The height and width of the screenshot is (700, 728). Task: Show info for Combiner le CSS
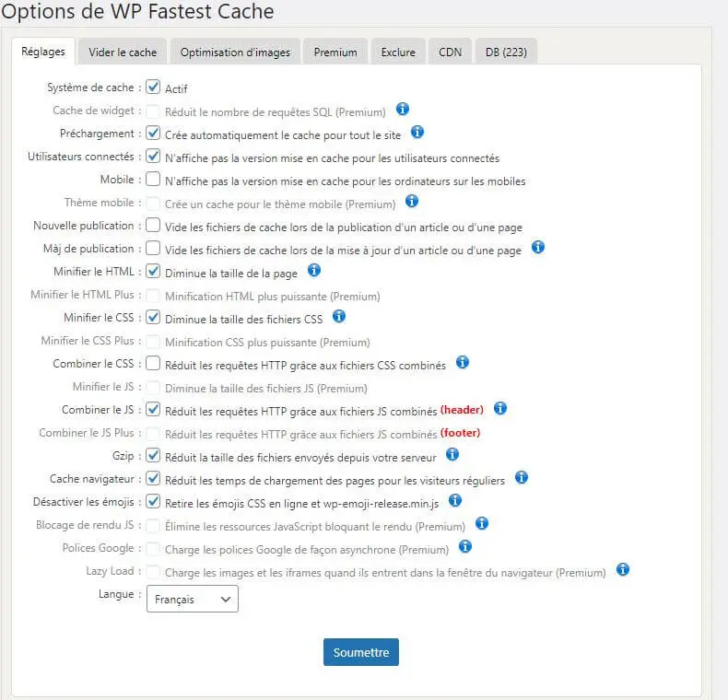(462, 362)
